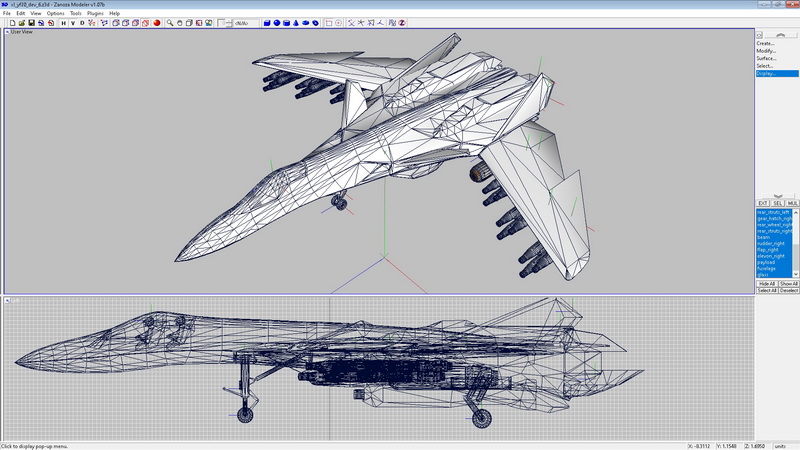This screenshot has width=800, height=450.
Task: Select rear_wheel_right in object list
Action: tap(773, 224)
